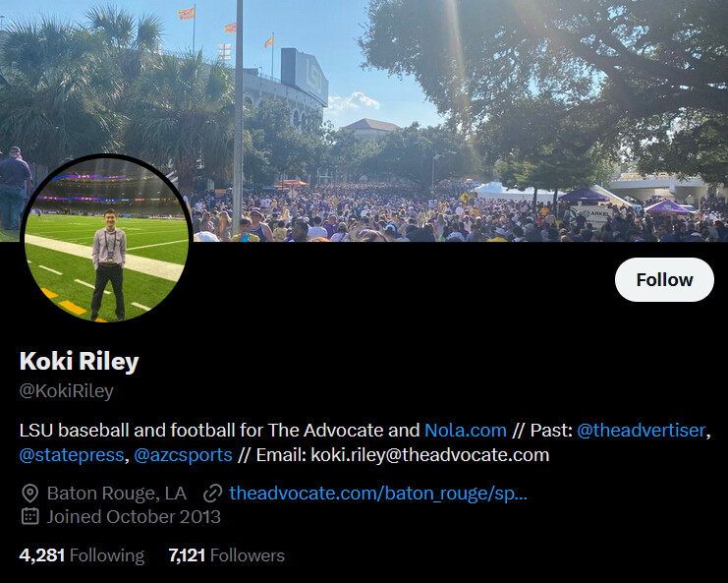Click the calendar joined-date icon

coord(30,516)
